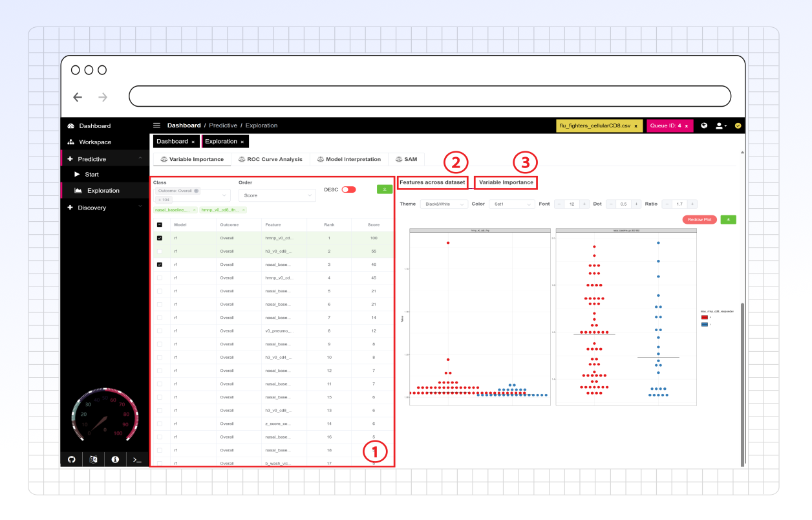Close the Queue ID: 4 tag
This screenshot has height=520, width=812.
coord(687,126)
